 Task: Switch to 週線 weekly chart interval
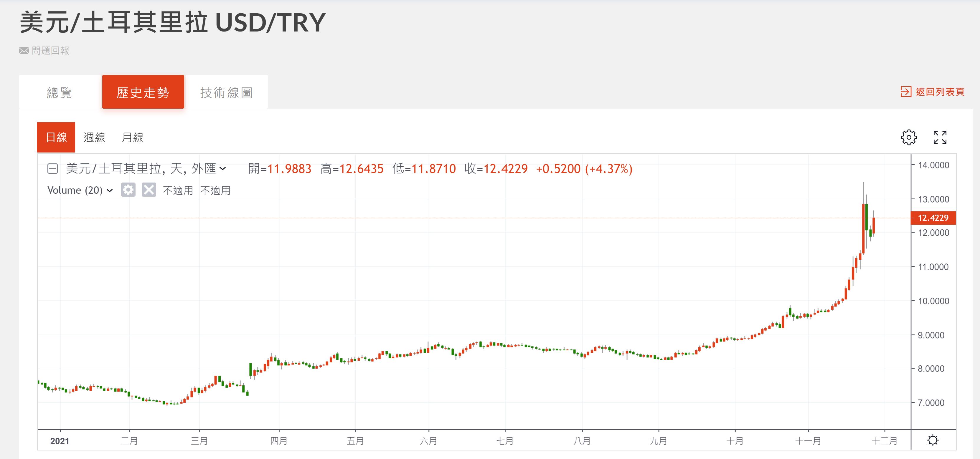tap(94, 137)
